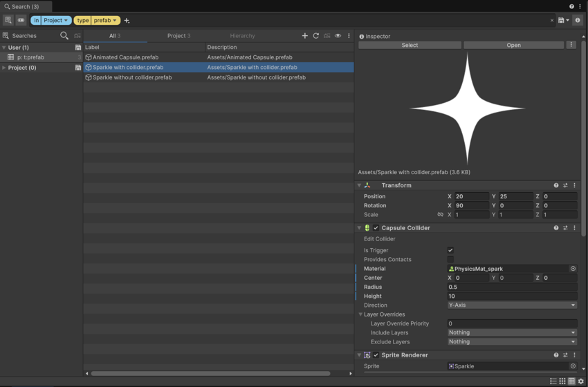The height and width of the screenshot is (387, 588).
Task: Click Capsule Collider preset settings icon
Action: tap(565, 228)
